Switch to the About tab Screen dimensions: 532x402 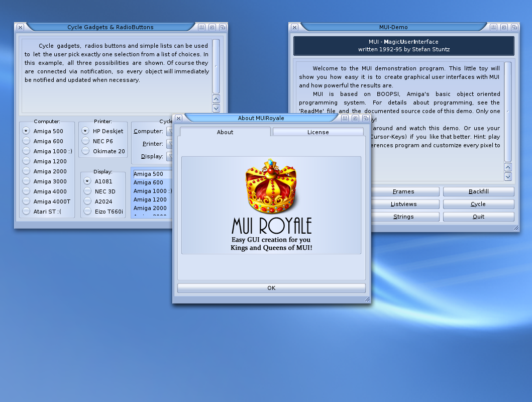[225, 132]
